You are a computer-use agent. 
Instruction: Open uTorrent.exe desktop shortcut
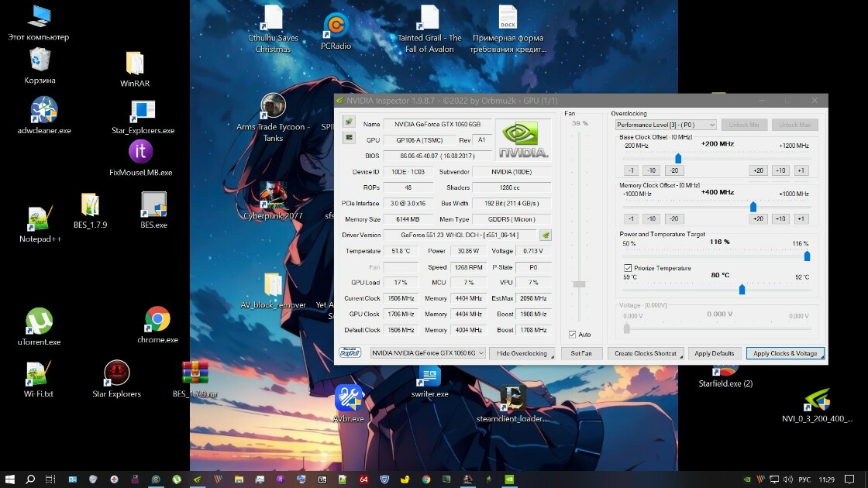[39, 326]
